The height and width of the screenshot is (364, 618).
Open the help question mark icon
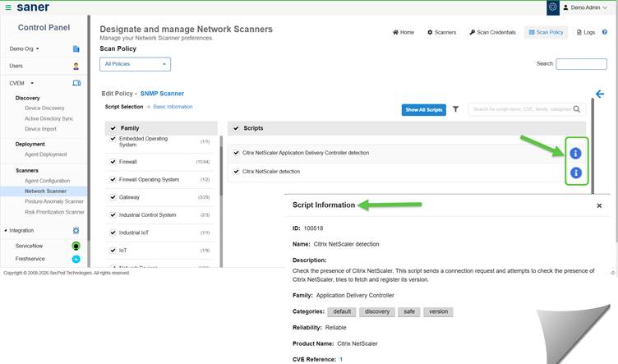605,32
